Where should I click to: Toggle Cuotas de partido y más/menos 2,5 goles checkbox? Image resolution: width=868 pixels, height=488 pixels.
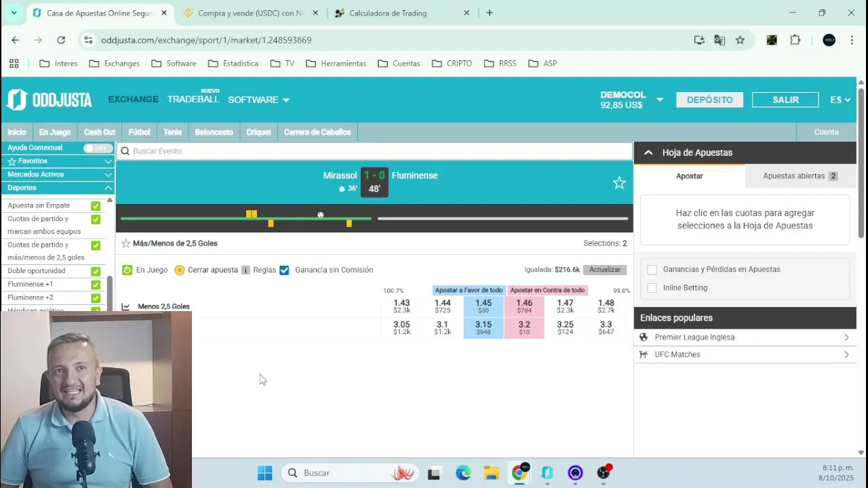coord(96,245)
